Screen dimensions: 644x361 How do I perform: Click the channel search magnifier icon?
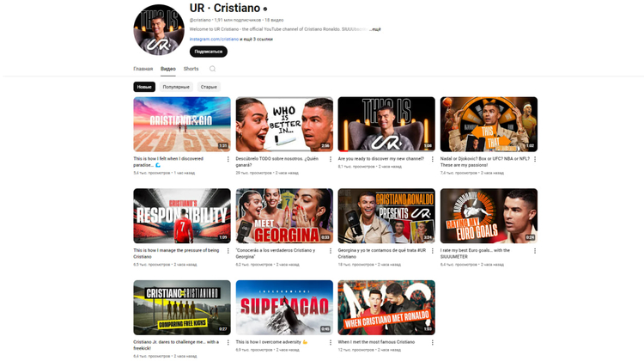(x=212, y=69)
